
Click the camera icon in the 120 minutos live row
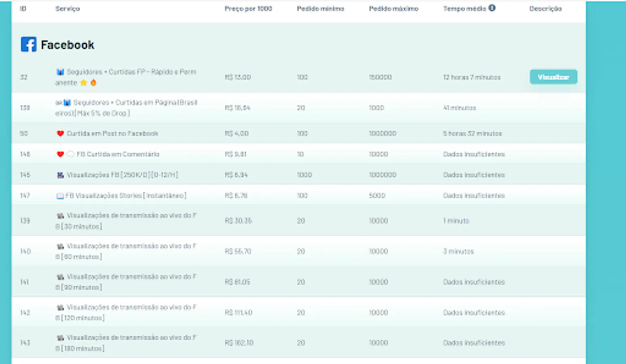pos(60,307)
